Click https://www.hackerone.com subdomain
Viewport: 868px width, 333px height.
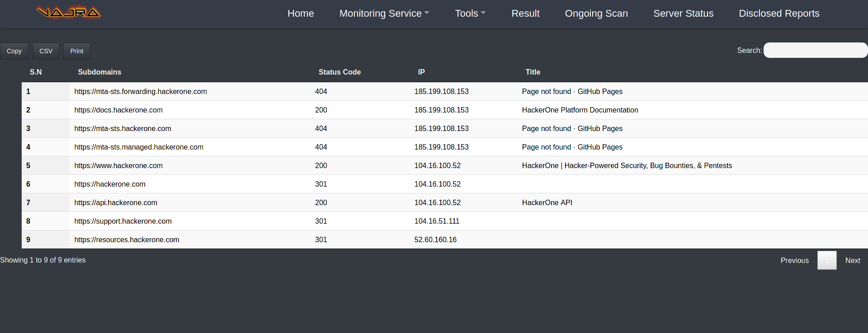[118, 165]
